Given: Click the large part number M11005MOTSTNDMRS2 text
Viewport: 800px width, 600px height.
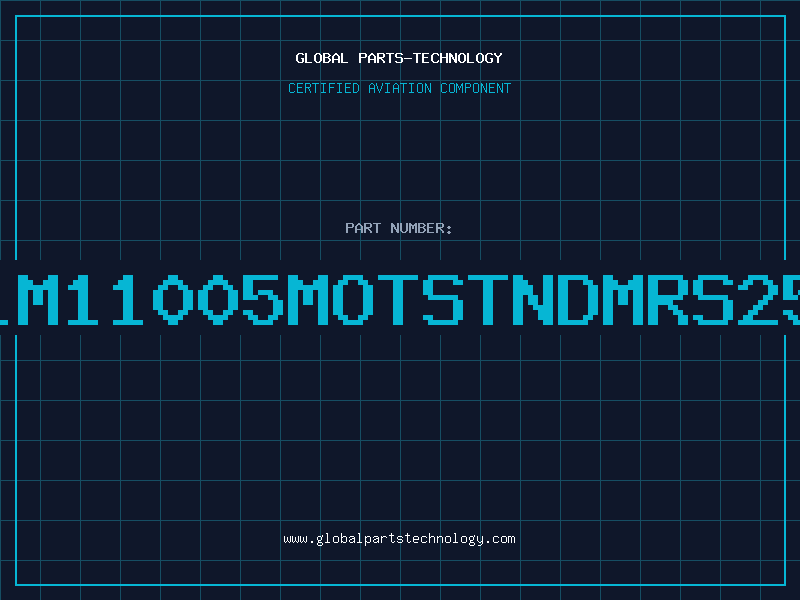Looking at the screenshot, I should 400,300.
